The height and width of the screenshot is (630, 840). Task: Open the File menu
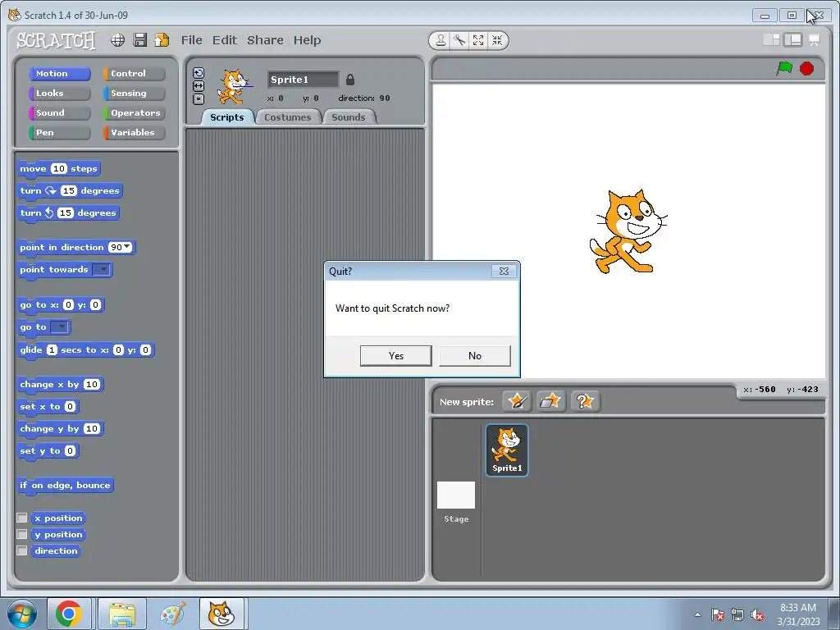click(191, 40)
